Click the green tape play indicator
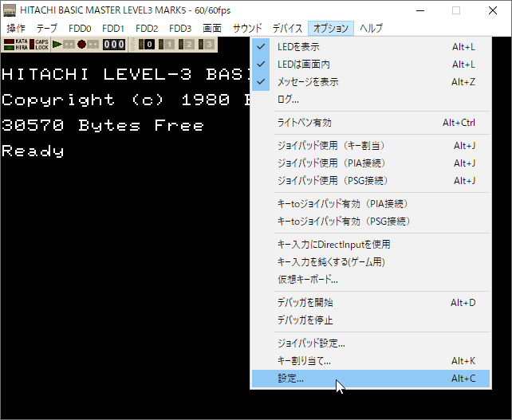The width and height of the screenshot is (512, 420). 57,45
